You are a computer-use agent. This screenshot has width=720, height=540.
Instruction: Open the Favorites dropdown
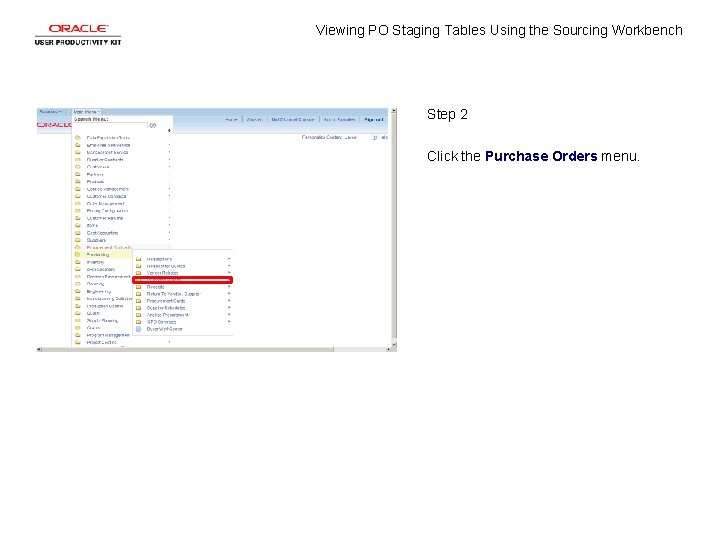click(x=51, y=112)
